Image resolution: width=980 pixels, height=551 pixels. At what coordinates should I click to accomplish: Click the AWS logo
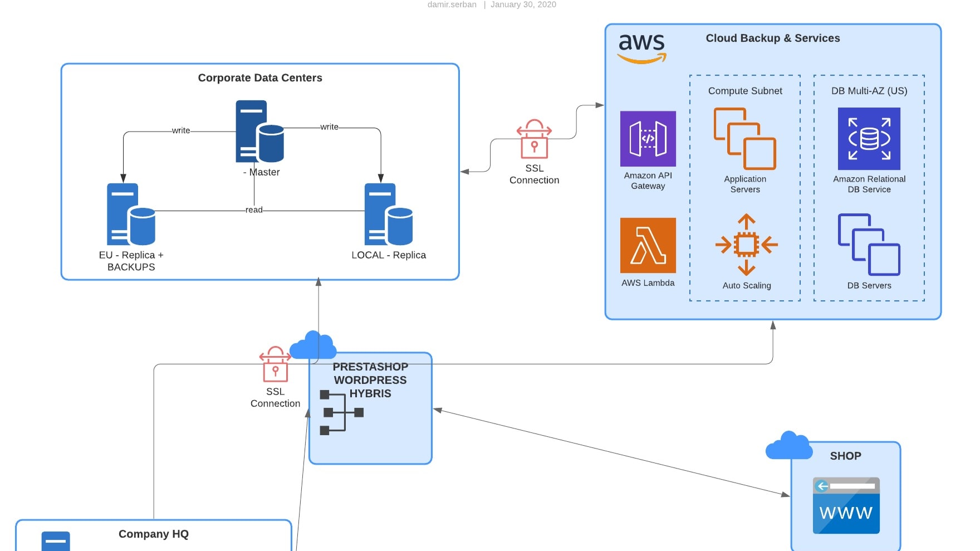point(642,48)
